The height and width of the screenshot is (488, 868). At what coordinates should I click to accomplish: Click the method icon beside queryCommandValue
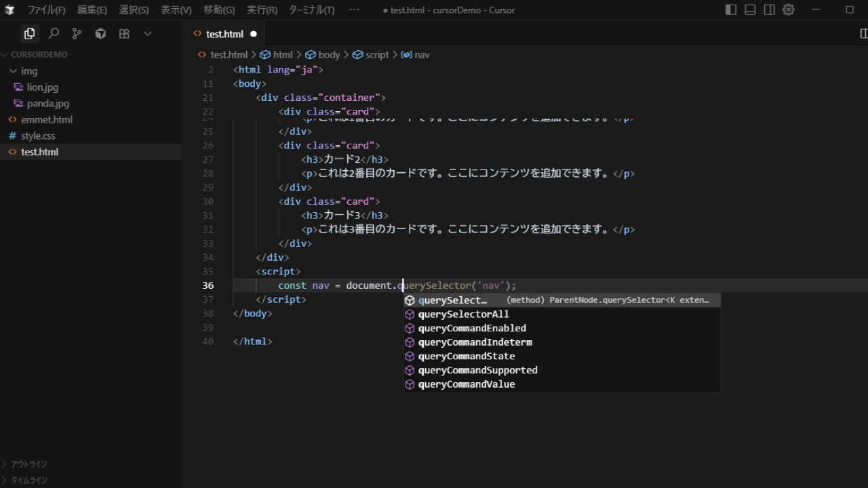pyautogui.click(x=410, y=384)
